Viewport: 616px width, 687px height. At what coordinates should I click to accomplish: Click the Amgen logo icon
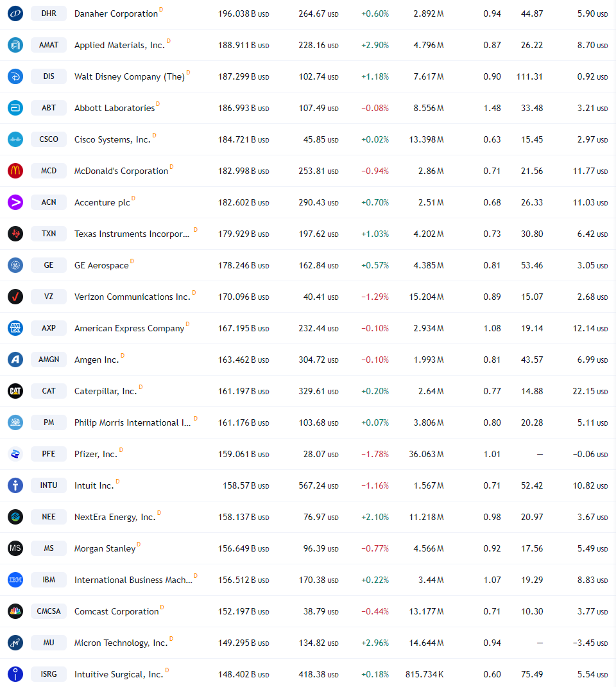click(x=15, y=360)
